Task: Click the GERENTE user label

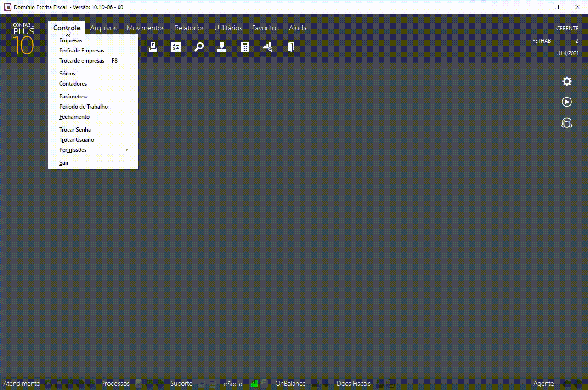Action: 567,29
